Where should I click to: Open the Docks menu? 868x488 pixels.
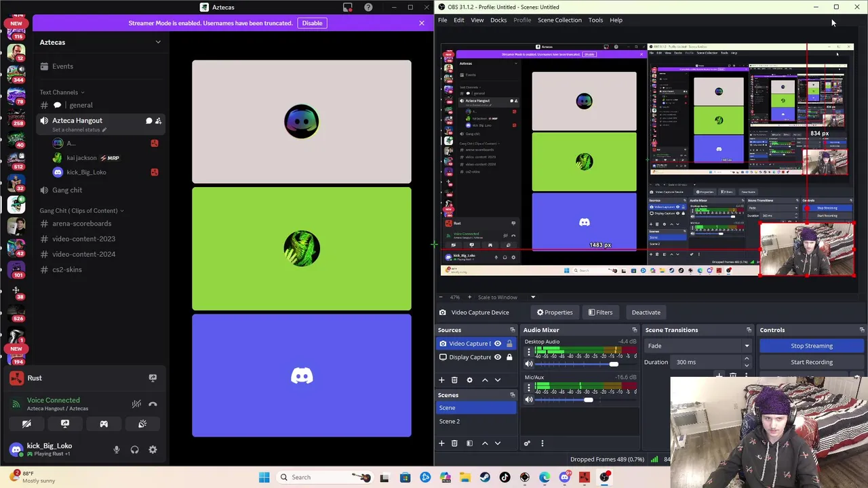(498, 20)
